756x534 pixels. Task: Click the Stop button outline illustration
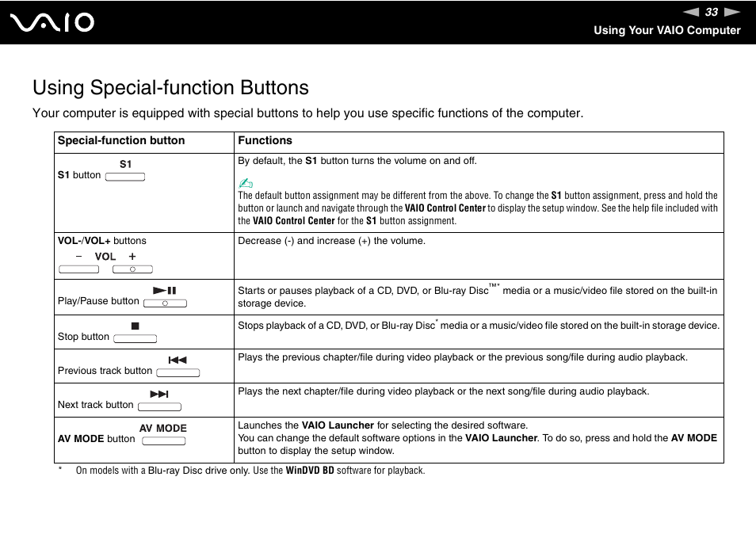135,339
